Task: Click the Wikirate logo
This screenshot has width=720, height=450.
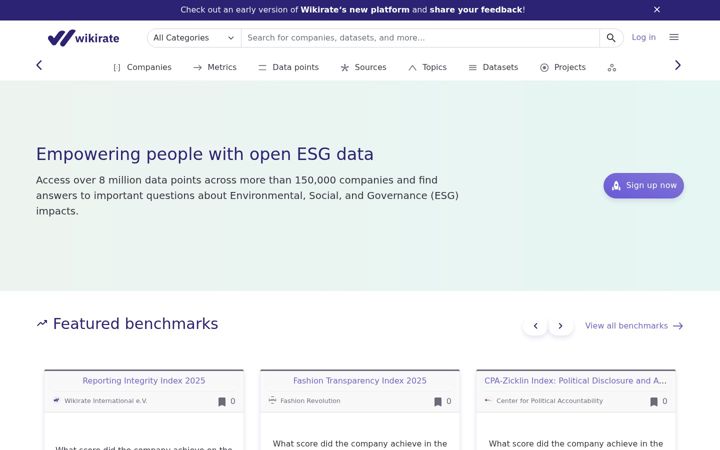Action: coord(84,38)
